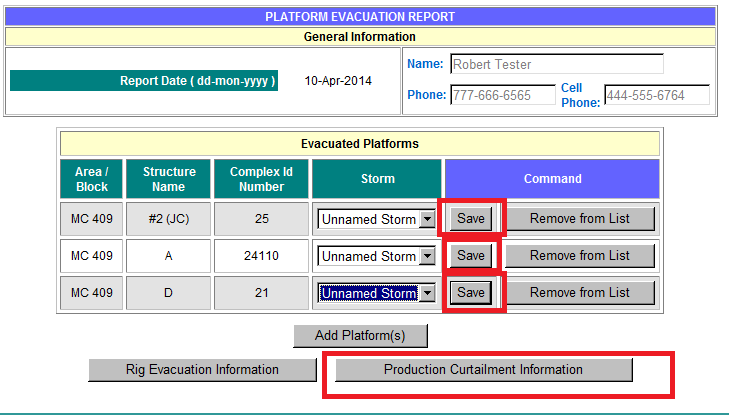Click the Complex Id cell 24110
The width and height of the screenshot is (729, 418).
[261, 256]
